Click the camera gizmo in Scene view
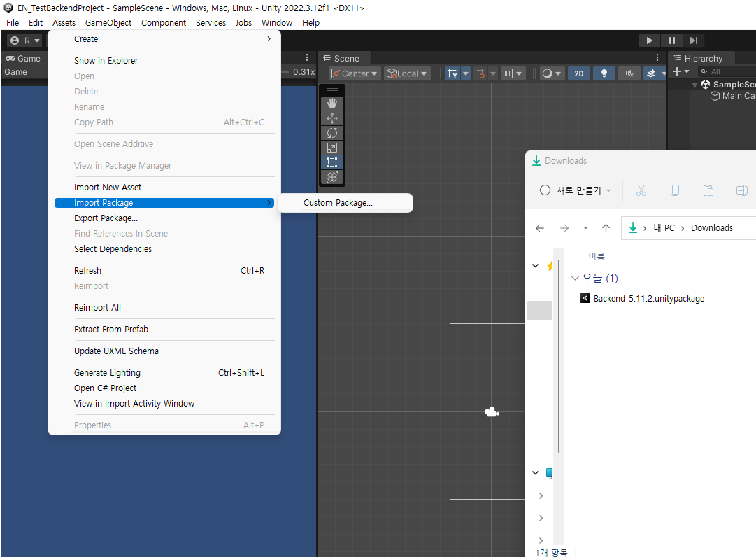This screenshot has width=756, height=557. [492, 412]
